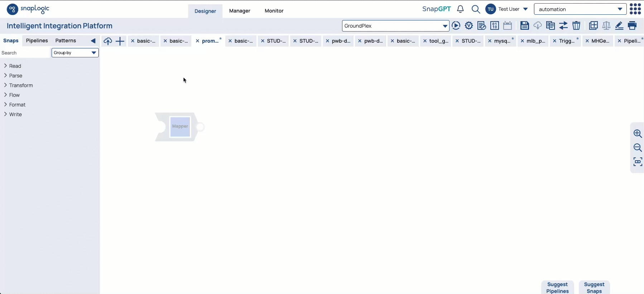Zoom in on the canvas

coord(638,134)
